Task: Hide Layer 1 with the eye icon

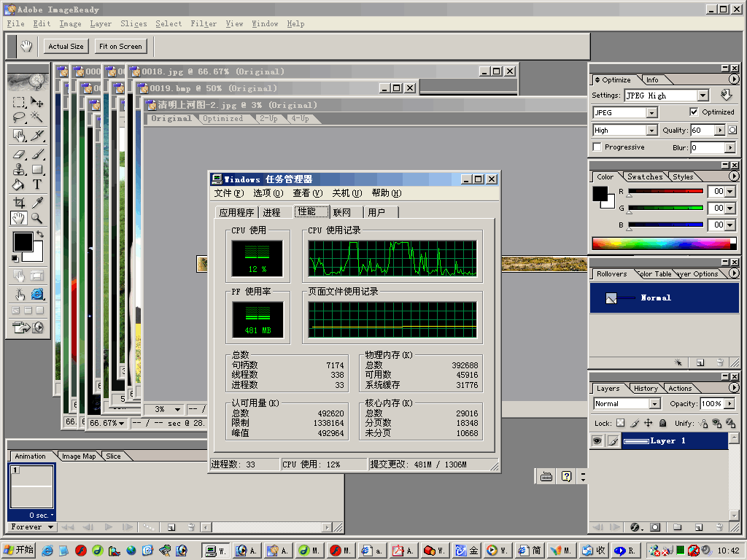Action: point(597,441)
